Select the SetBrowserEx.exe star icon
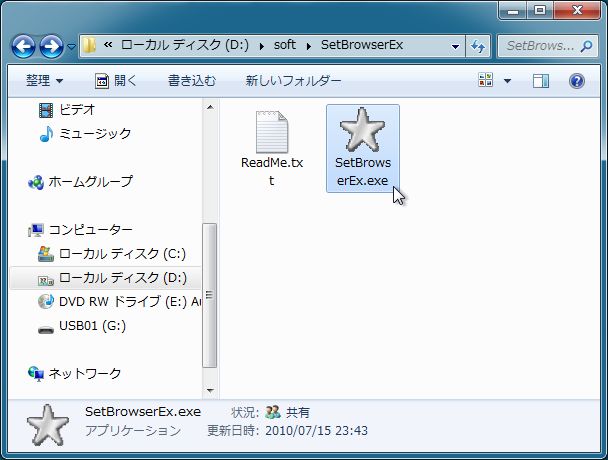Screen dimensions: 608x460 tap(363, 130)
